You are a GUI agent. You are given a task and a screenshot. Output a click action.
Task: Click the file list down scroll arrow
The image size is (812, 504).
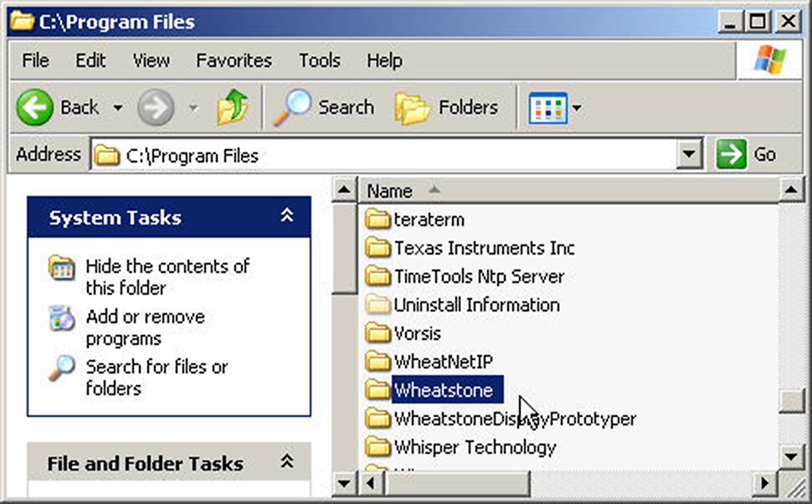coord(791,456)
